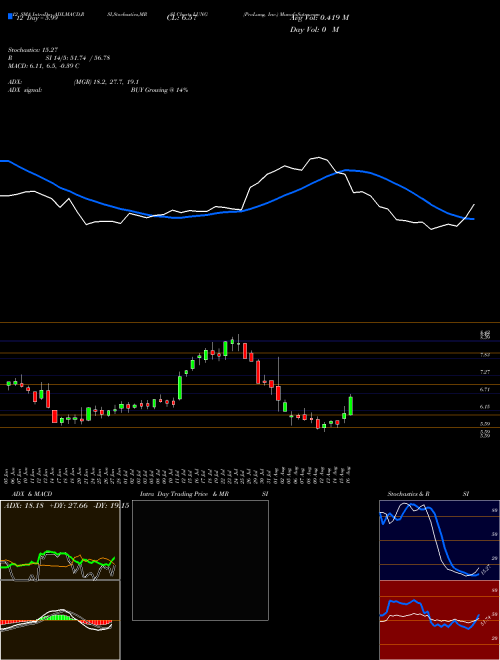The width and height of the screenshot is (500, 660).
Task: Click the 7.27 price axis label
Action: pos(485,372)
